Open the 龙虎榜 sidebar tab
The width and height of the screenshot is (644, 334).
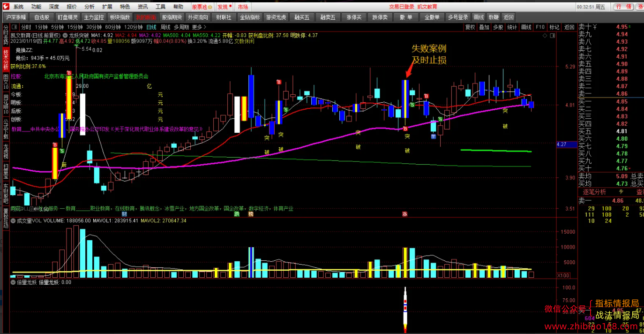coord(6,152)
